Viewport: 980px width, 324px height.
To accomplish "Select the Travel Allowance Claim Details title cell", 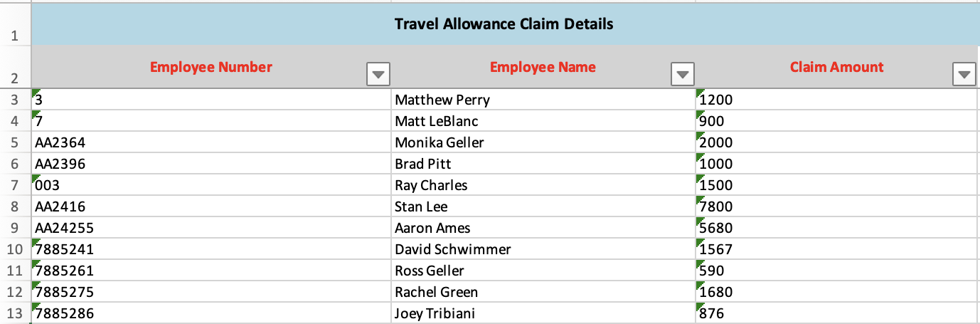I will pos(504,24).
